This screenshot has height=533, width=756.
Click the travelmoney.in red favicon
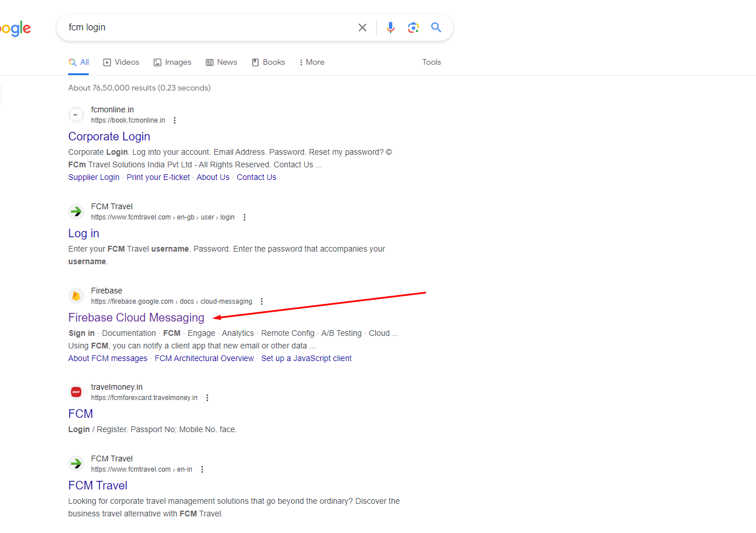[x=76, y=392]
